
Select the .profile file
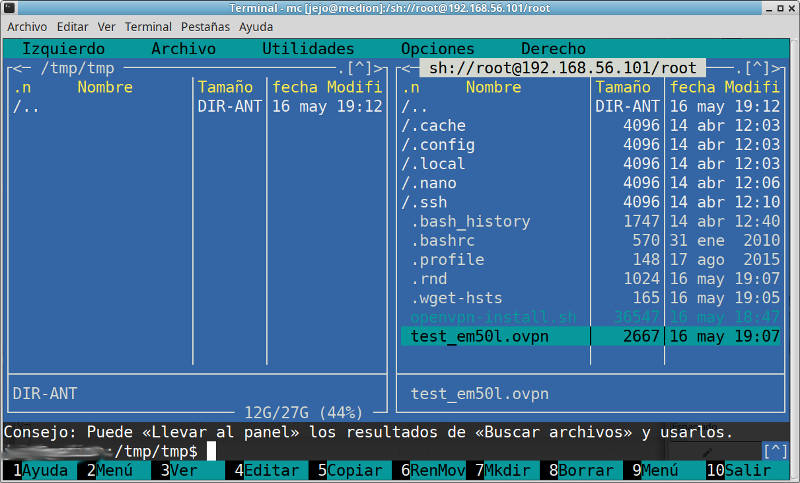pyautogui.click(x=591, y=260)
